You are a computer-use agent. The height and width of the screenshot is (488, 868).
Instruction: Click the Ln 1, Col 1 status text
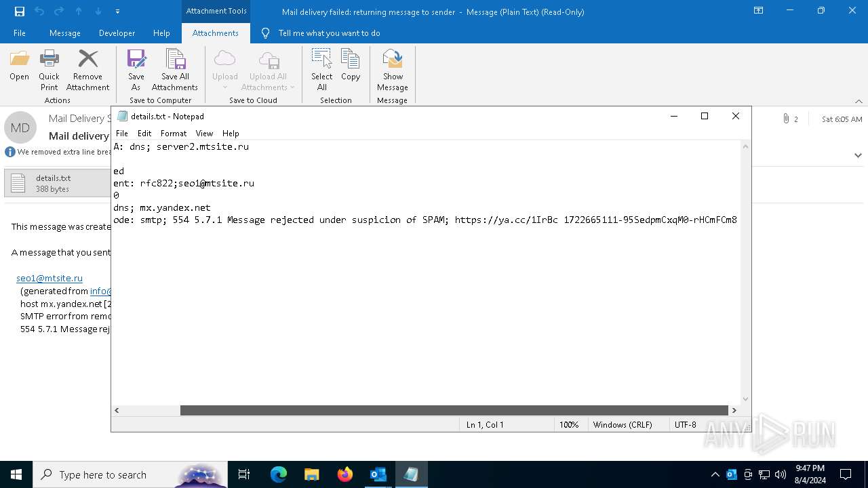tap(485, 425)
